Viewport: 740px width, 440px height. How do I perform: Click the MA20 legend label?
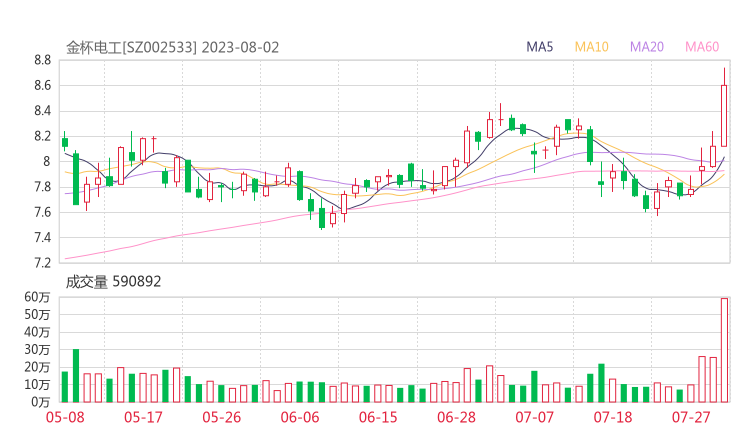point(647,47)
